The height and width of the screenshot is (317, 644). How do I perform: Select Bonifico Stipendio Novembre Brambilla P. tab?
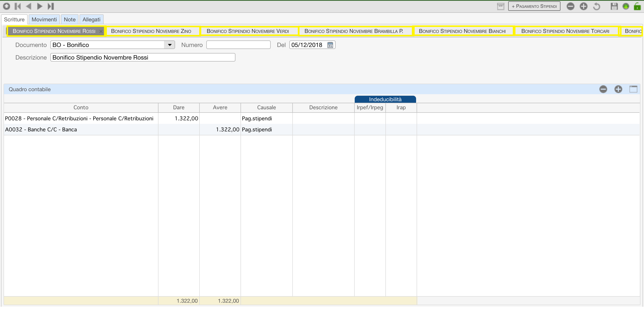click(x=354, y=31)
